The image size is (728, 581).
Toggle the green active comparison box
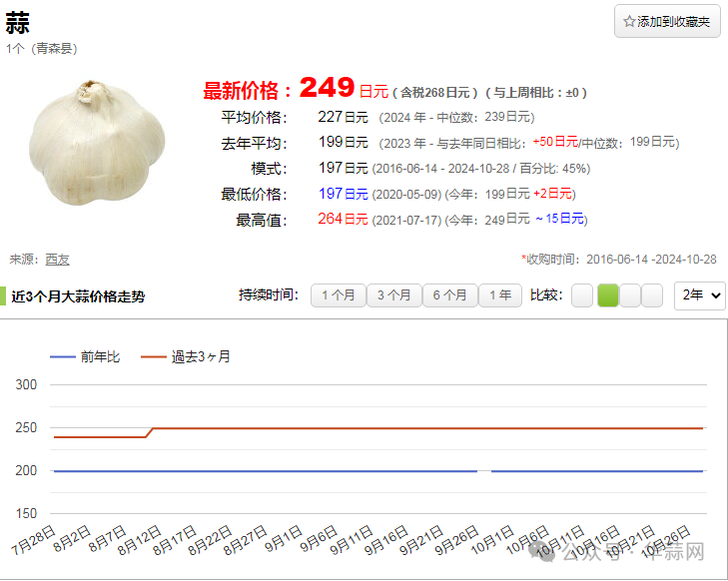(607, 295)
